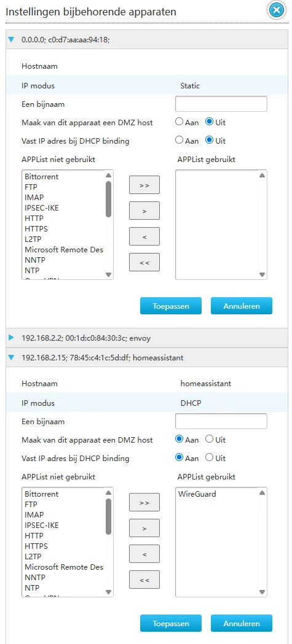Click the >> button in the homeassistant section
292x644 pixels.
(x=144, y=502)
